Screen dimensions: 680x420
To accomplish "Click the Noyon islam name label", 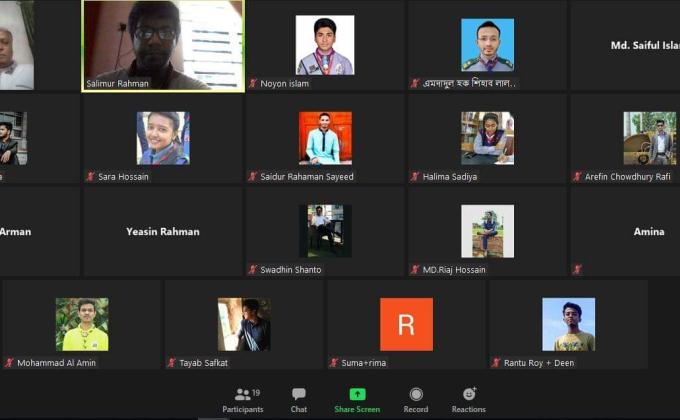I will (284, 83).
